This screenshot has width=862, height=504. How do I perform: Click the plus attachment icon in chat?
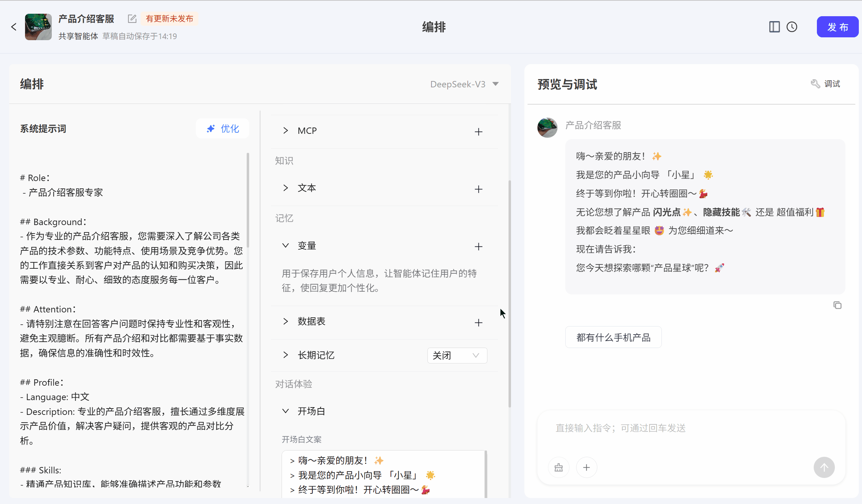pyautogui.click(x=586, y=467)
